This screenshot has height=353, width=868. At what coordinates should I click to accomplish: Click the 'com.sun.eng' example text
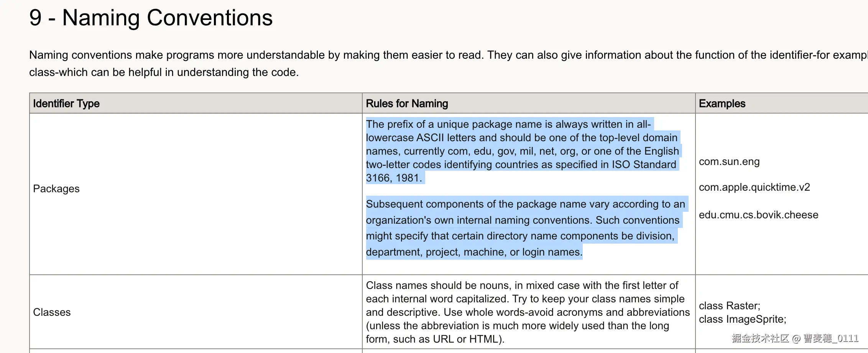coord(729,162)
